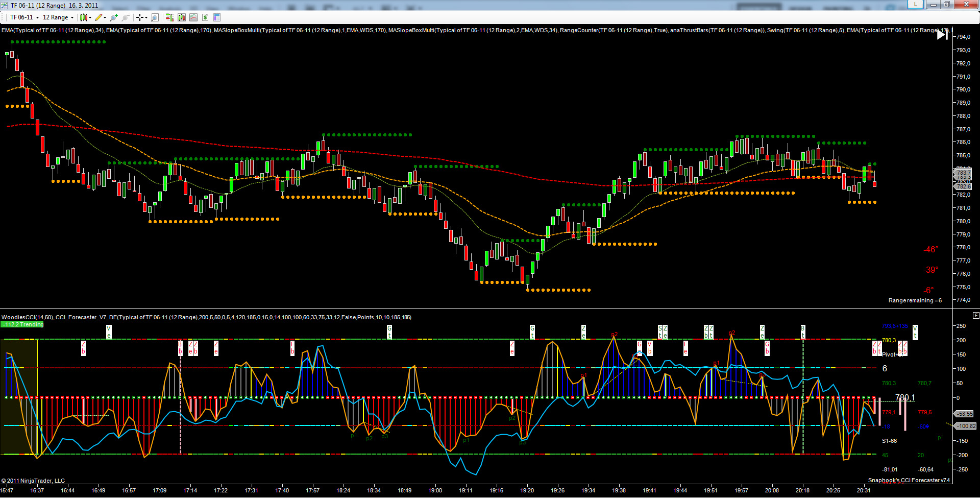The image size is (980, 498).
Task: Click the -112.2 Trending status label
Action: click(22, 324)
